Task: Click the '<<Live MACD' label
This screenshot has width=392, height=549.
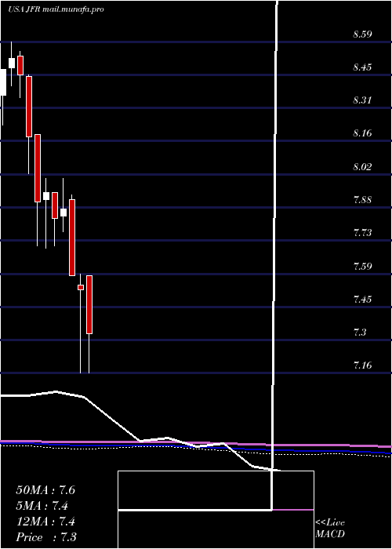Action: click(330, 529)
